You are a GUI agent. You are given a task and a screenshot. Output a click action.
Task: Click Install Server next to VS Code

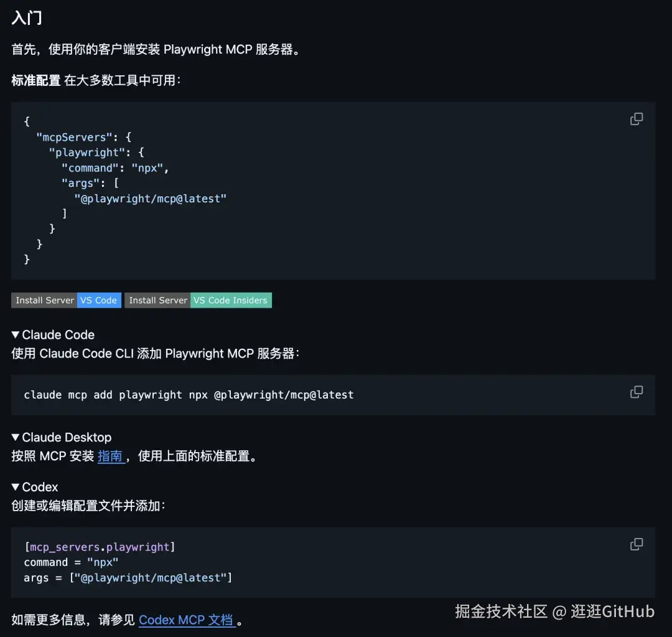click(44, 300)
